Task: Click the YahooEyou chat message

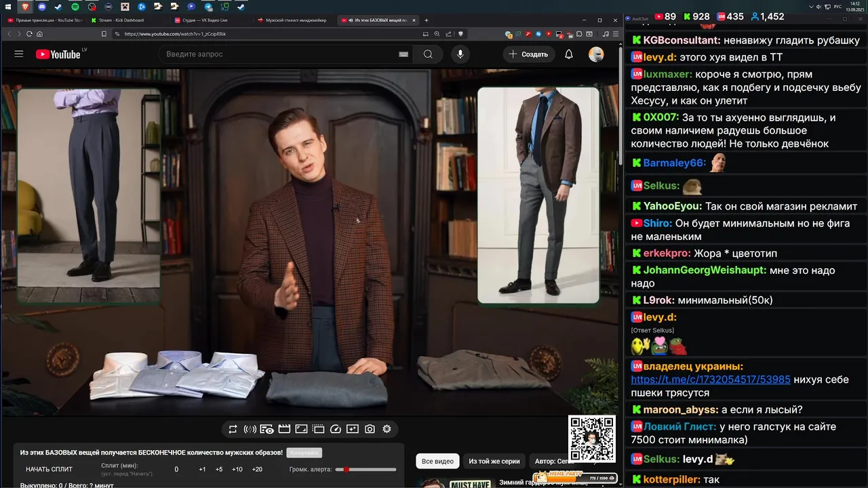Action: point(745,206)
